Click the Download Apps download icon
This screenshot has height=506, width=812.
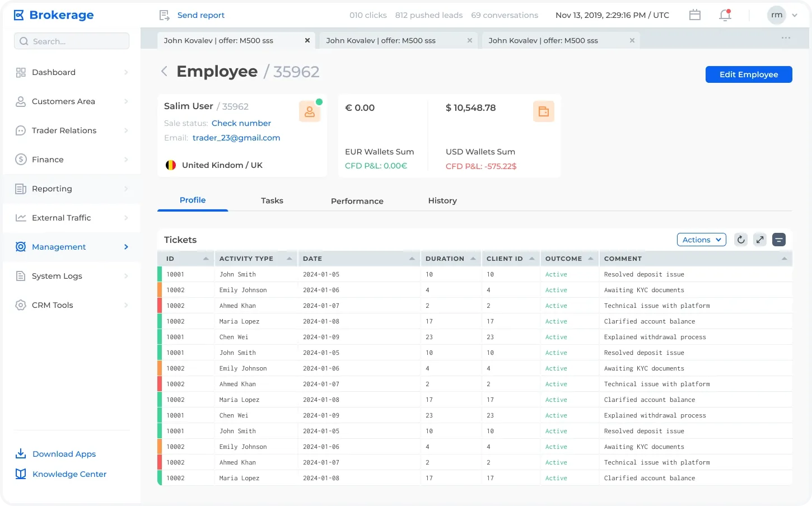(21, 453)
